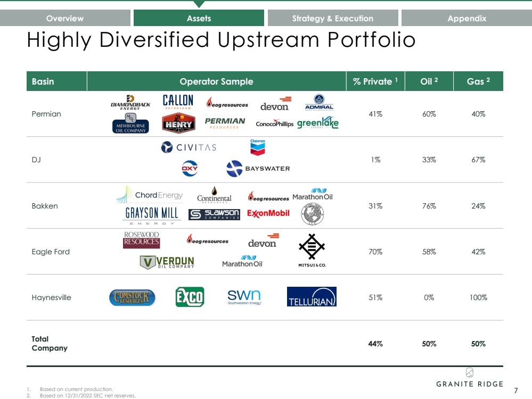Click the Devon logo in Eagle Ford row
Image resolution: width=532 pixels, height=399 pixels.
pyautogui.click(x=264, y=240)
